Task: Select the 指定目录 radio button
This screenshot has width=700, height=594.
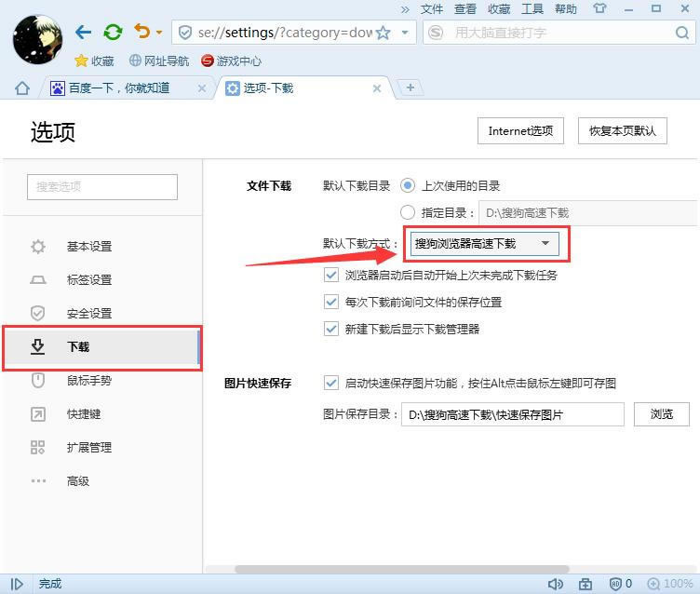Action: click(x=407, y=212)
